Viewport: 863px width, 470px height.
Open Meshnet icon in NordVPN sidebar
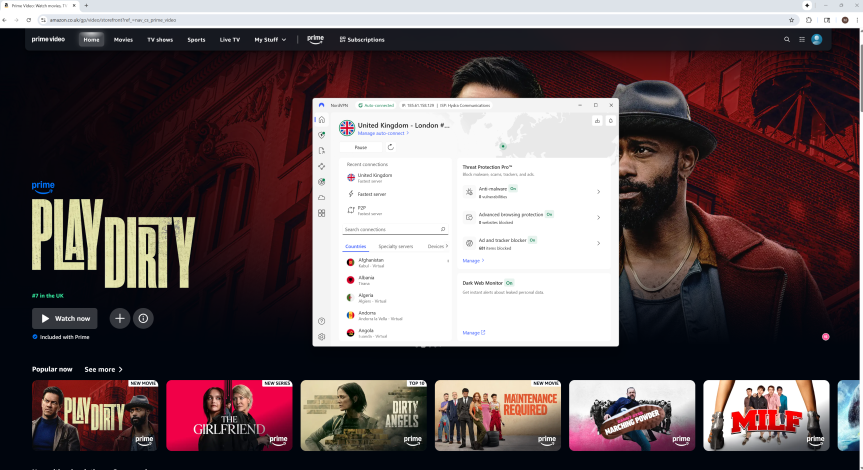click(x=322, y=166)
